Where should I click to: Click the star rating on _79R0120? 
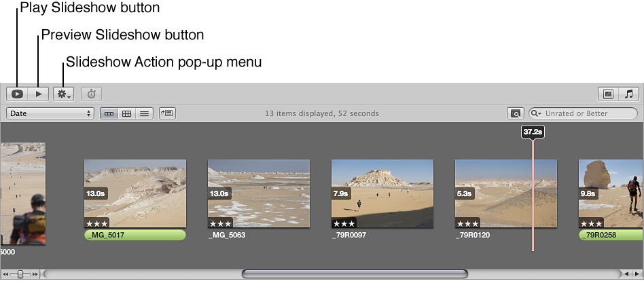[467, 223]
